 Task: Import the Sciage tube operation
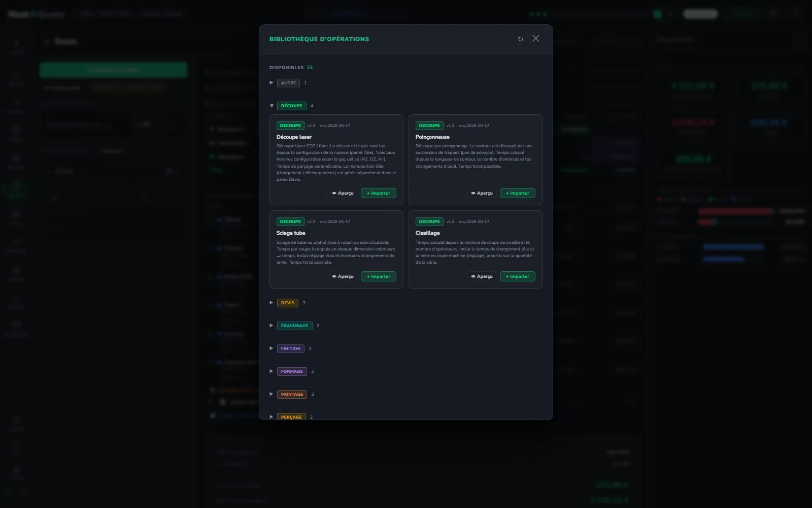pos(379,276)
